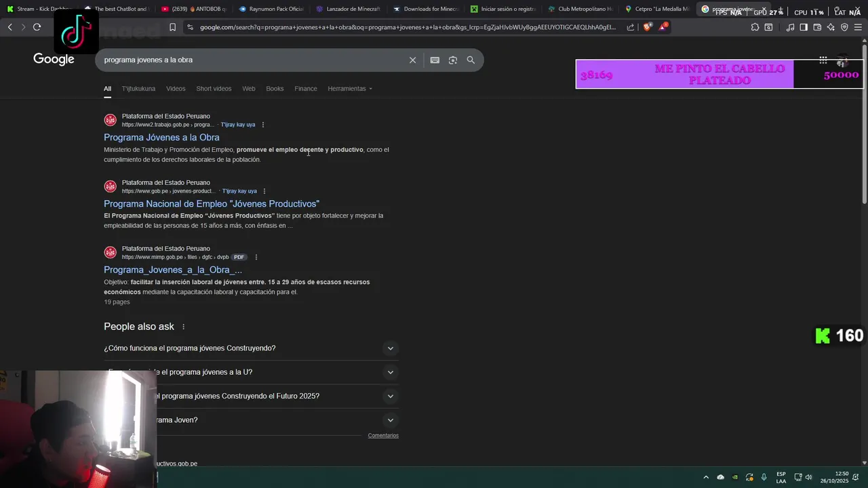Open the browser main menu hamburger
Screen dimensions: 868x488
point(858,27)
